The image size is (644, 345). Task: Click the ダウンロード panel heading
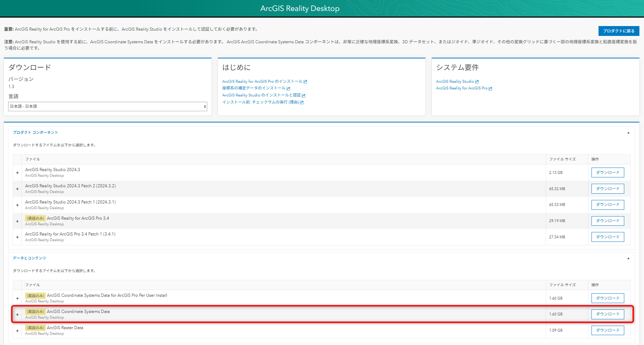(x=30, y=67)
